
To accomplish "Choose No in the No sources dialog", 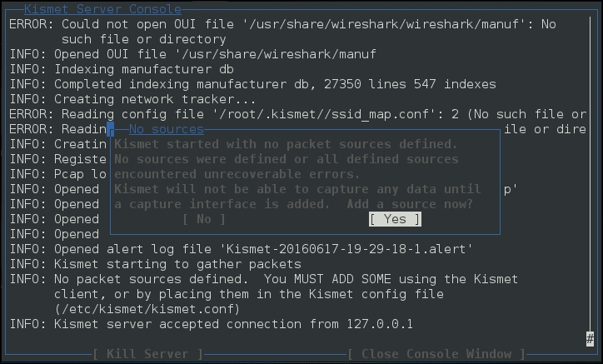I will click(x=204, y=219).
